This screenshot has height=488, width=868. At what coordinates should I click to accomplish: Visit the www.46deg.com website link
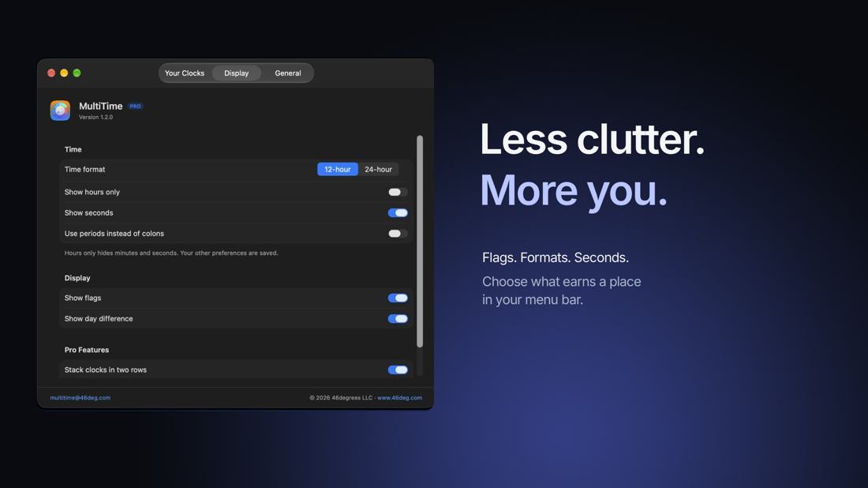[x=400, y=398]
